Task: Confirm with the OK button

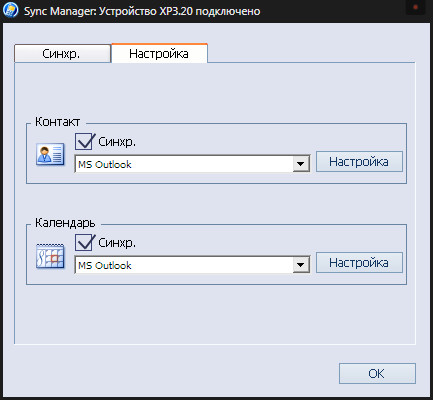Action: pyautogui.click(x=377, y=373)
